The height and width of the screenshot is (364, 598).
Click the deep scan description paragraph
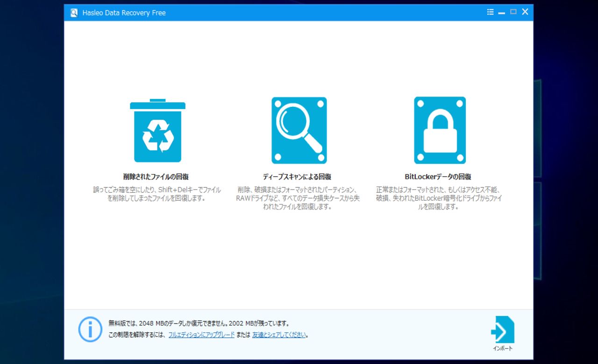298,198
